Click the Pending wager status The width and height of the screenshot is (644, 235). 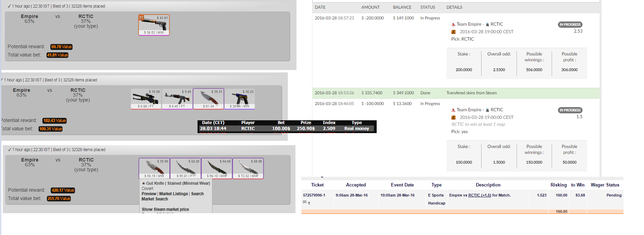[614, 195]
